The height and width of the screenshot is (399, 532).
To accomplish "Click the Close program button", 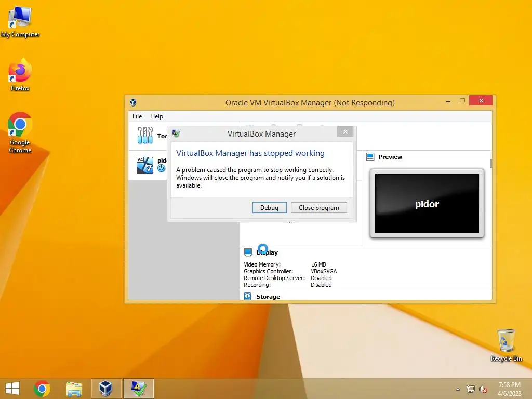I will coord(318,208).
